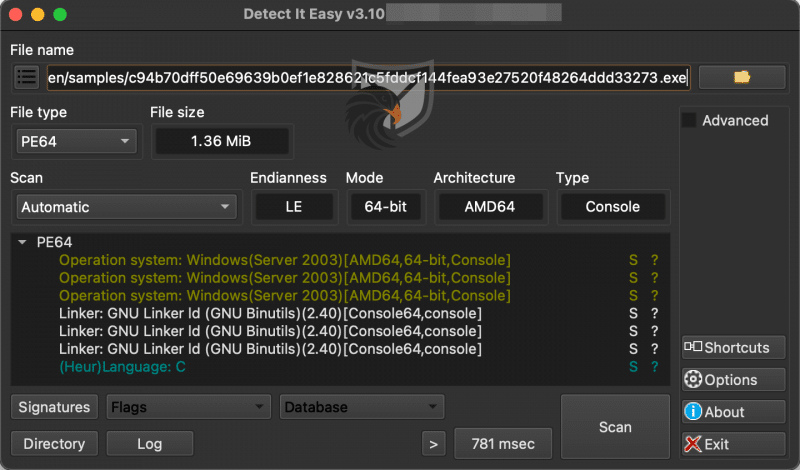Open the Database dropdown
The height and width of the screenshot is (470, 800).
(362, 407)
